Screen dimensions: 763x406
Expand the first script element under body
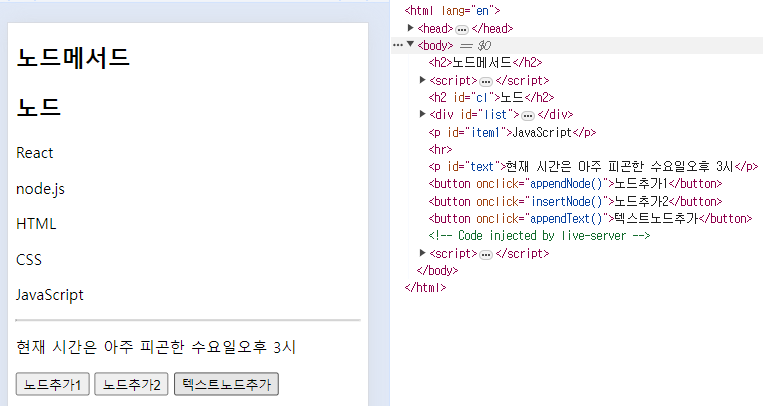coord(422,80)
